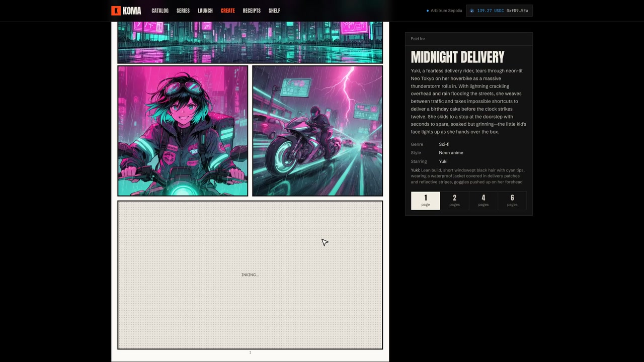Screen dimensions: 644x362
Task: Select the 1 page option
Action: [426, 201]
